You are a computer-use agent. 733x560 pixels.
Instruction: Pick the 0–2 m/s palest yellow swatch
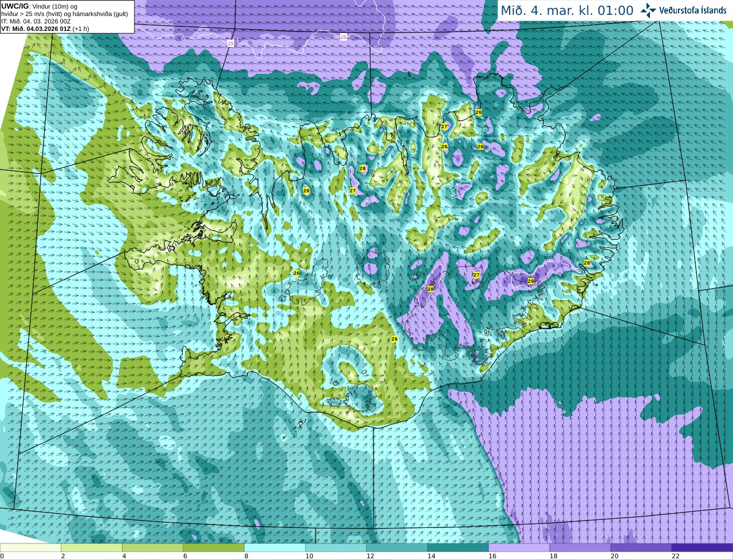click(30, 547)
